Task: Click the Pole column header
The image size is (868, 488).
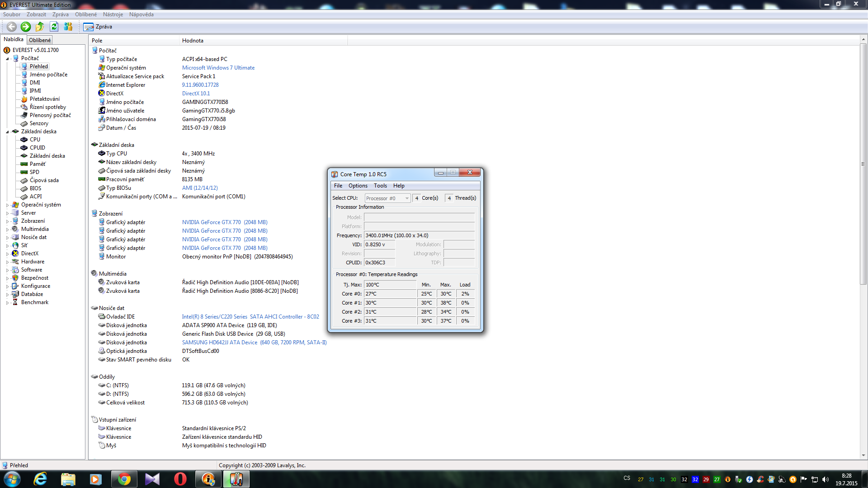Action: [x=134, y=41]
